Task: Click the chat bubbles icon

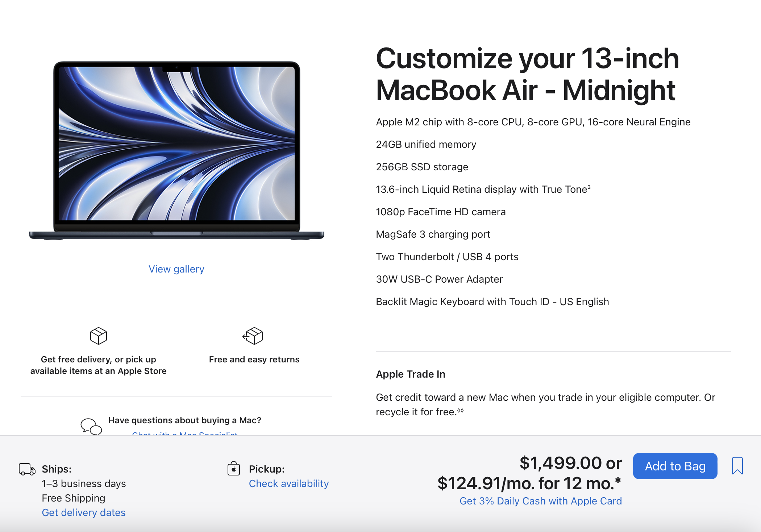Action: (91, 427)
